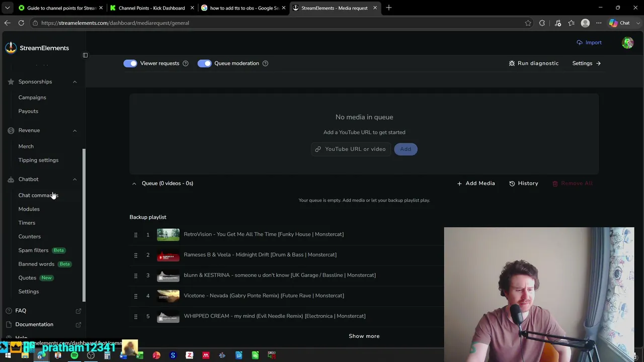Open the tab search dropdown arrow
Viewport: 644px width, 362px height.
tap(8, 8)
